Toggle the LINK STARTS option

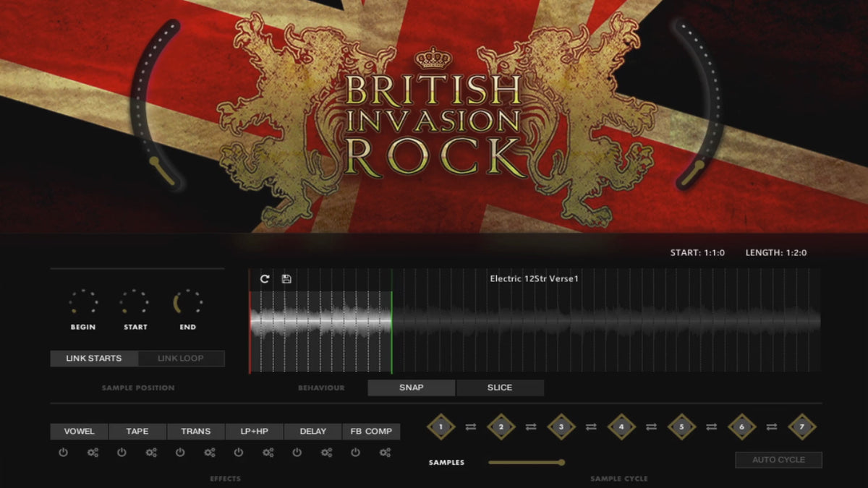pos(94,359)
